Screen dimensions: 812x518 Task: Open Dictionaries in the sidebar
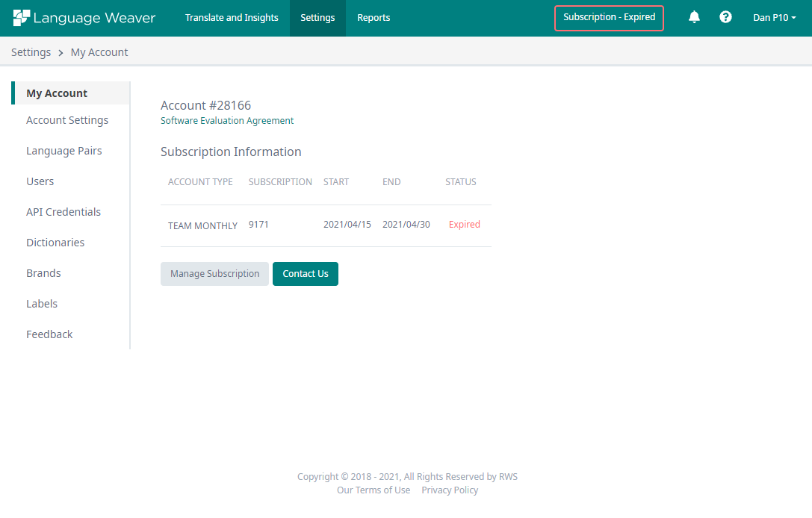tap(55, 242)
